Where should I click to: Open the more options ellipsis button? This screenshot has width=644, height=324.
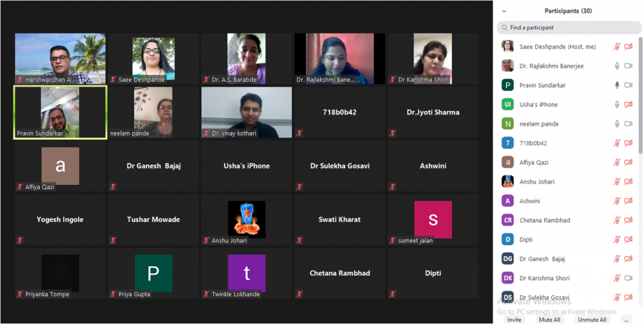coord(626,320)
